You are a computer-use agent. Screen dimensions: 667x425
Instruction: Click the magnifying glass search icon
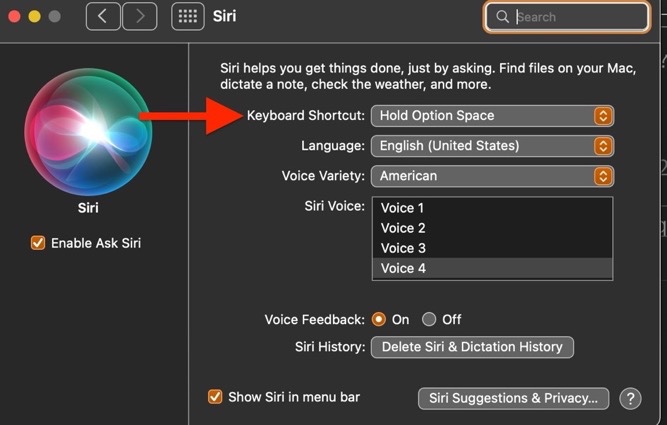[502, 17]
